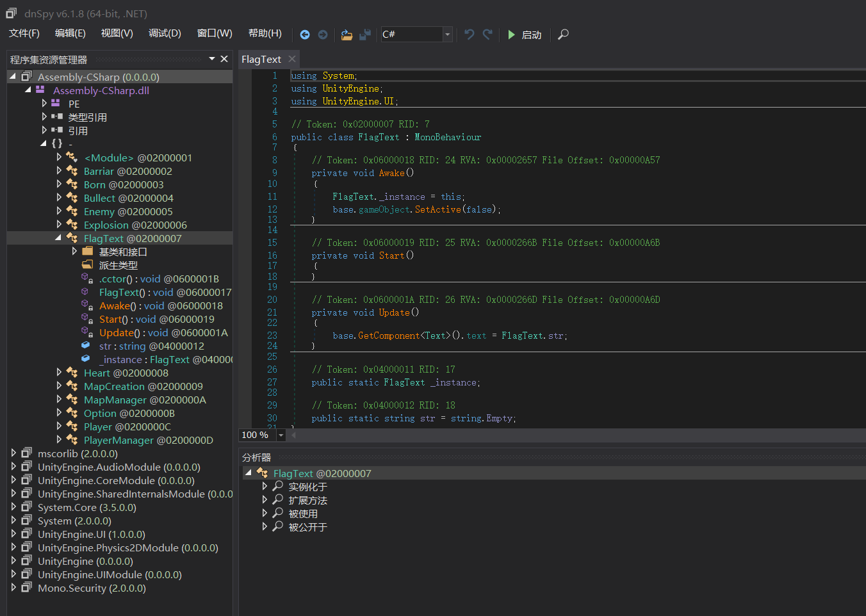Expand the mscorlib (2.0.0.0) assembly

point(13,453)
